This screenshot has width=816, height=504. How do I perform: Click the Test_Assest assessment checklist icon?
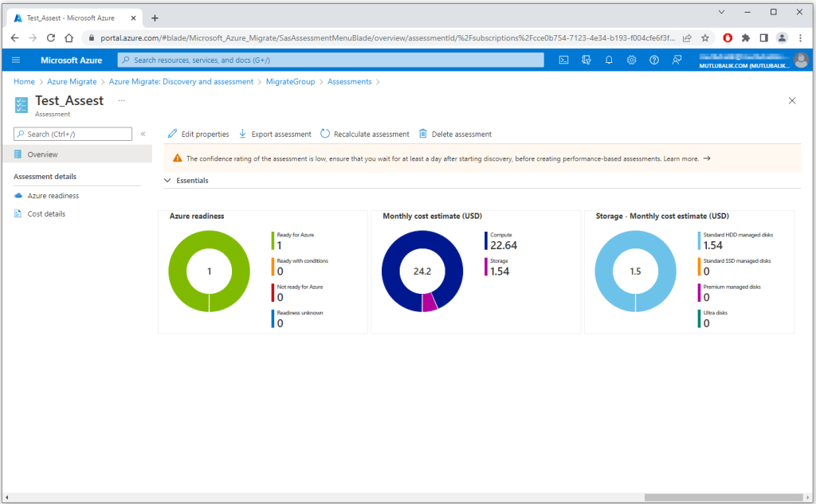click(22, 104)
